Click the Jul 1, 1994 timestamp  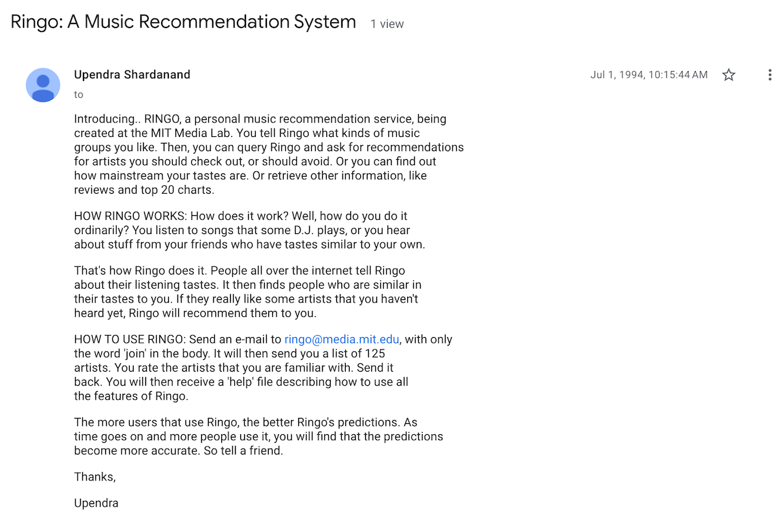[649, 75]
